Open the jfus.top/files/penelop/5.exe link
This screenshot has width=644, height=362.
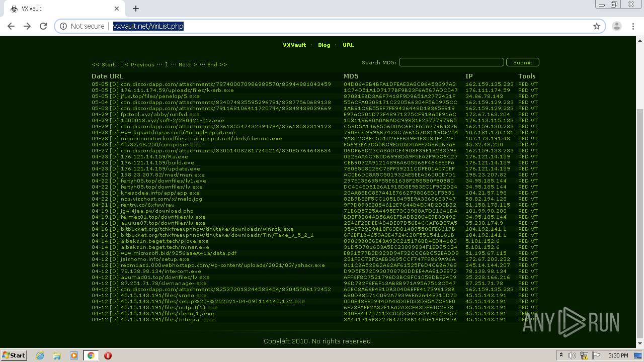[x=159, y=97]
